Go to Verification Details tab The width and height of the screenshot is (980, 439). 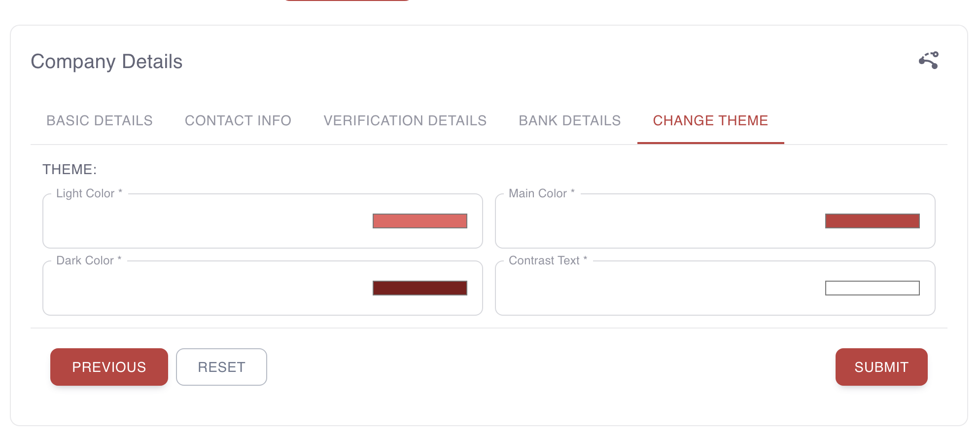405,121
